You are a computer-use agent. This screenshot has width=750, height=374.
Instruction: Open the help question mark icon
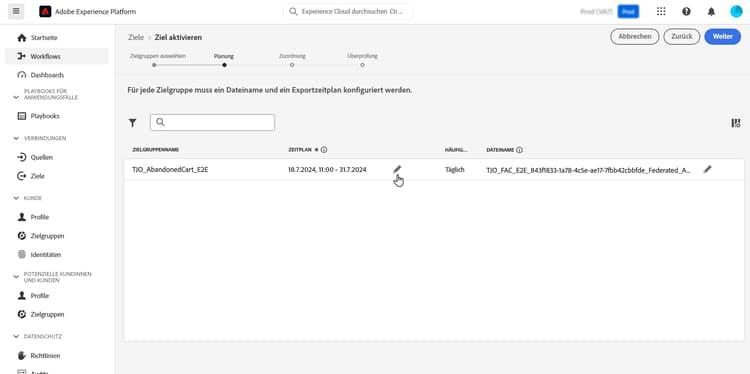686,11
